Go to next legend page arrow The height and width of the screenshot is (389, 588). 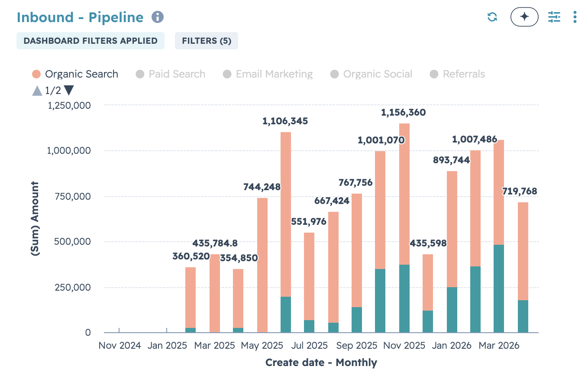click(69, 90)
